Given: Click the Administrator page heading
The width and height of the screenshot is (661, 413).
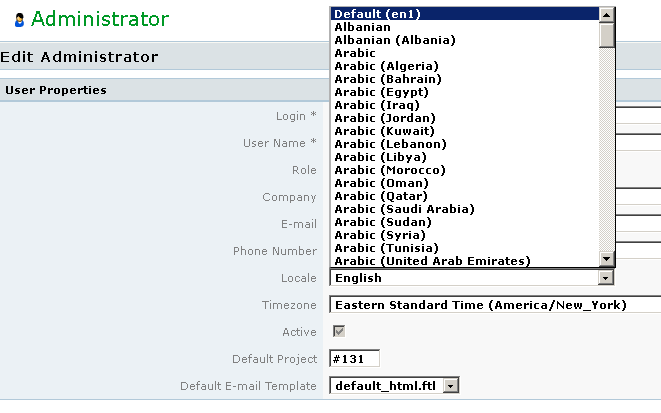Looking at the screenshot, I should (x=100, y=19).
